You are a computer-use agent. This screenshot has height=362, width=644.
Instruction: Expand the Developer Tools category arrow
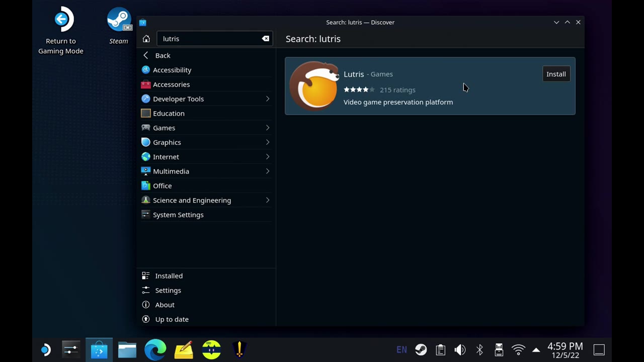click(x=268, y=99)
